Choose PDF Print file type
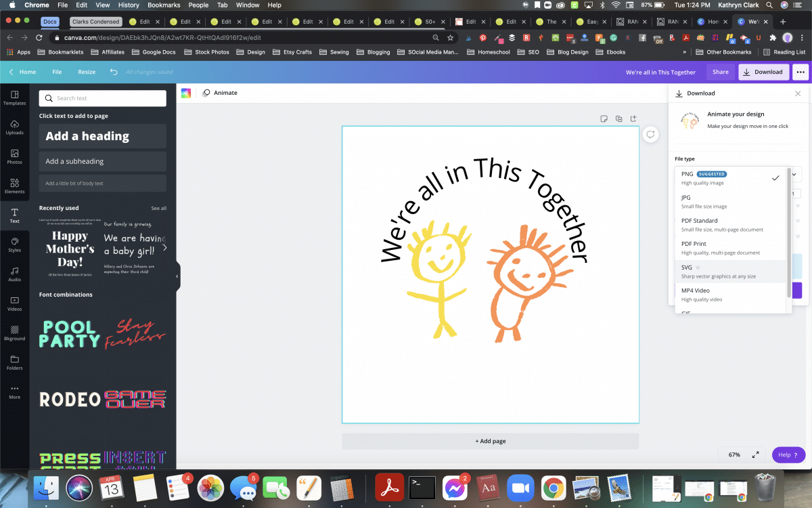Viewport: 812px width, 508px height. [731, 248]
